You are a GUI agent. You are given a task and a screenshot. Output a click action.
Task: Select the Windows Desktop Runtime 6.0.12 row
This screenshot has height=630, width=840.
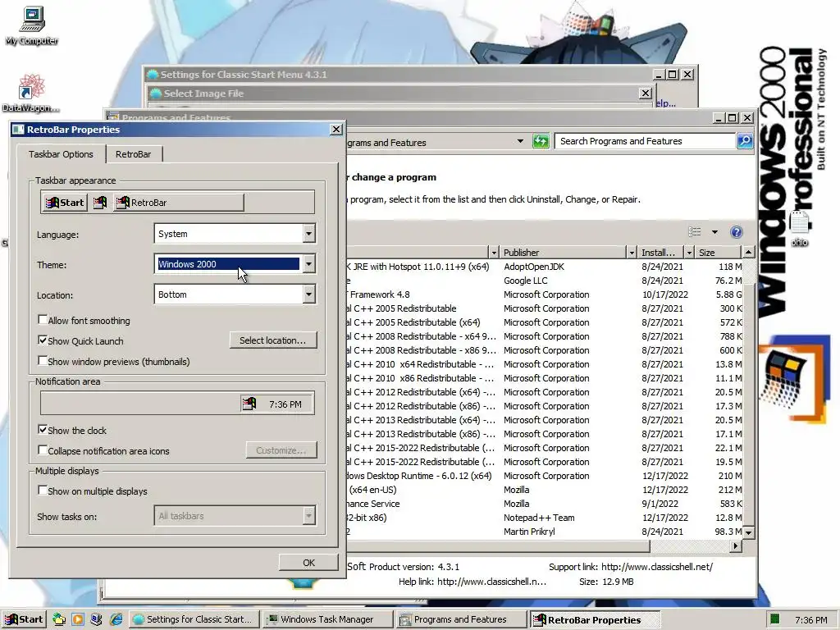click(x=545, y=476)
